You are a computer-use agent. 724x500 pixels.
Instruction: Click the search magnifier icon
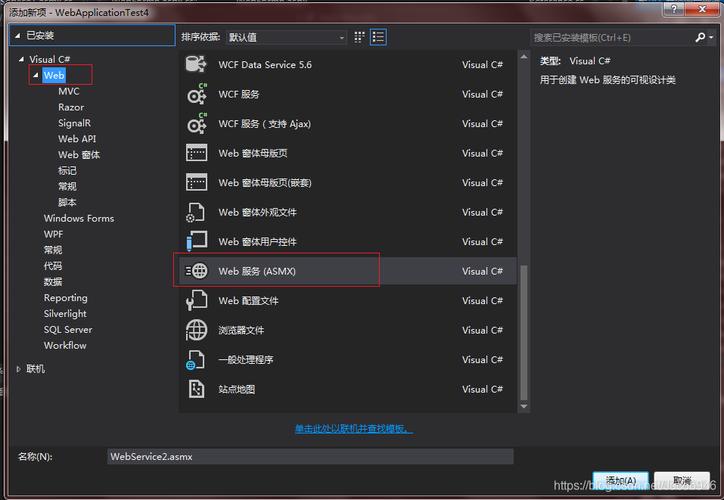[x=700, y=37]
